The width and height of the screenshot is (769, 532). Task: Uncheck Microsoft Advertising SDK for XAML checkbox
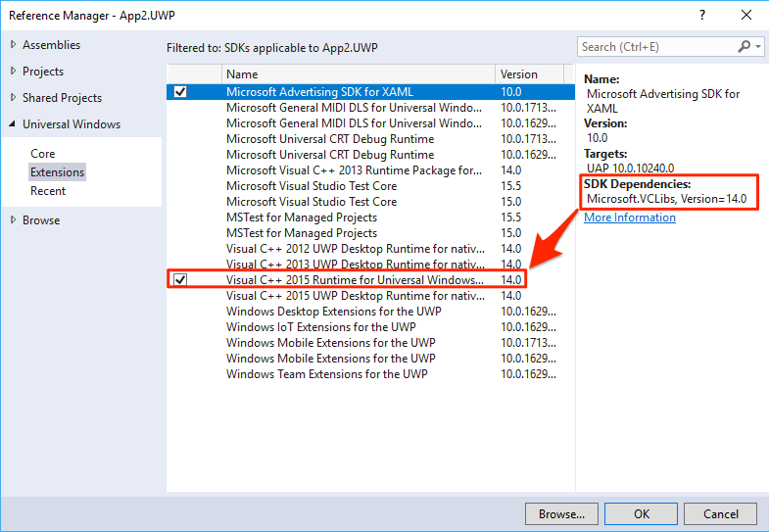(180, 92)
